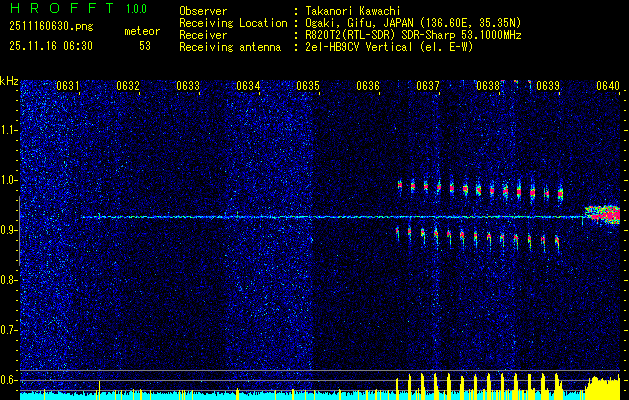Viewport: 629px width, 400px height.
Task: Click the strong echo burst near 0640
Action: click(603, 215)
